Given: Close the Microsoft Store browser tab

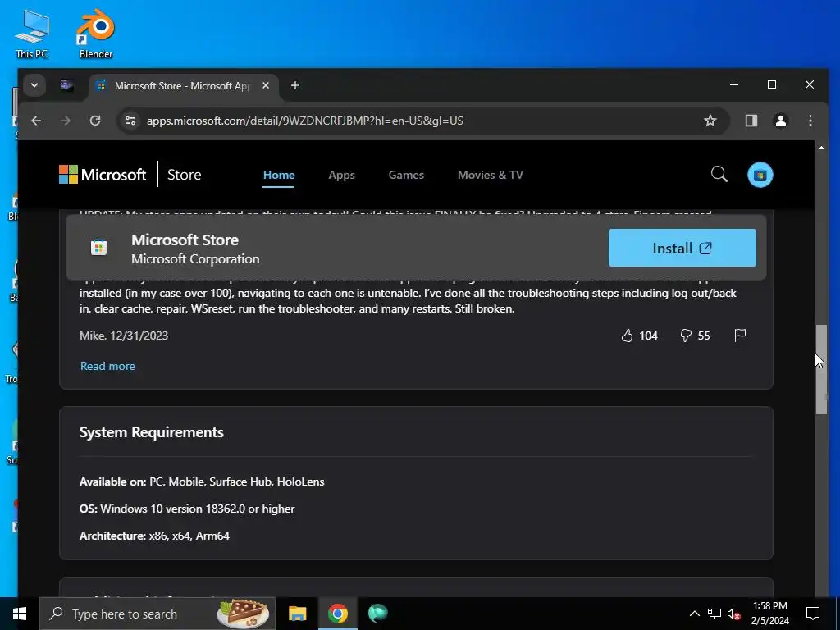Looking at the screenshot, I should tap(266, 85).
